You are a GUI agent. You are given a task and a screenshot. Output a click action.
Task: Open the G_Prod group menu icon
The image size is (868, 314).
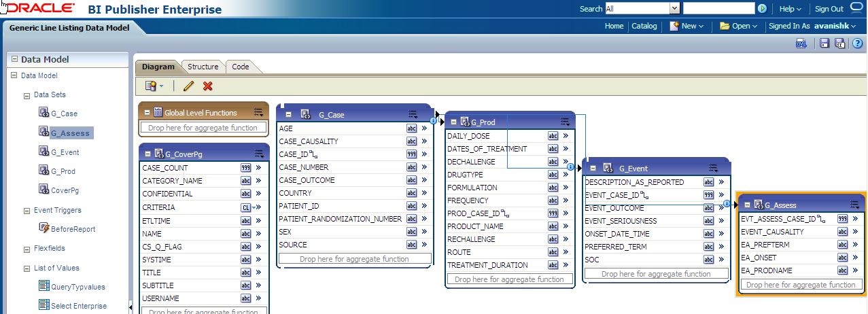tap(565, 122)
